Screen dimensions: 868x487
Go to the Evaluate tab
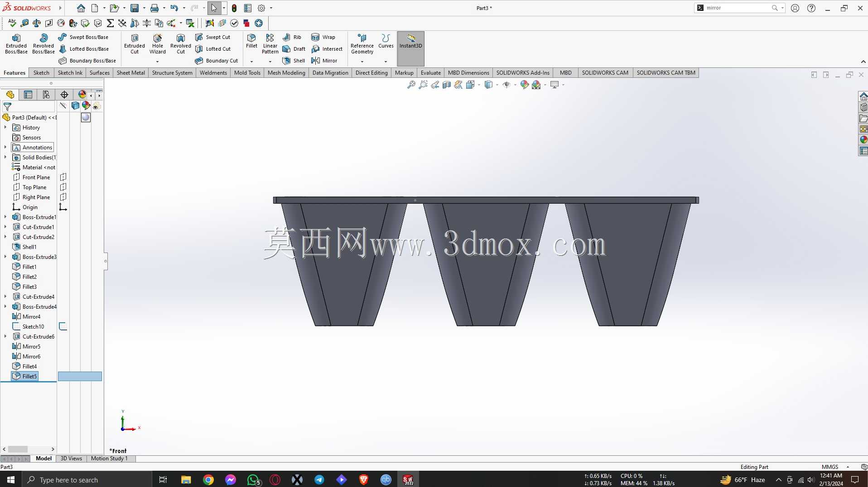point(431,73)
